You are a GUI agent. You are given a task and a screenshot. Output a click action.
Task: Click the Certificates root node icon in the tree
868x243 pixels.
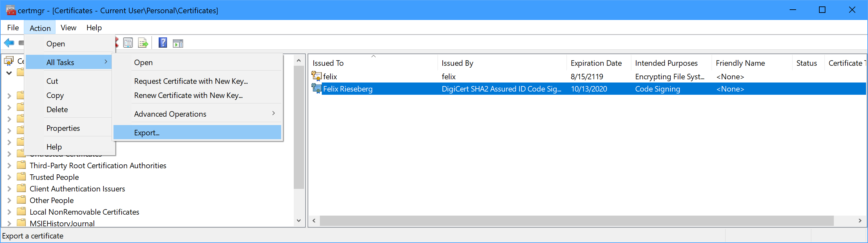9,61
